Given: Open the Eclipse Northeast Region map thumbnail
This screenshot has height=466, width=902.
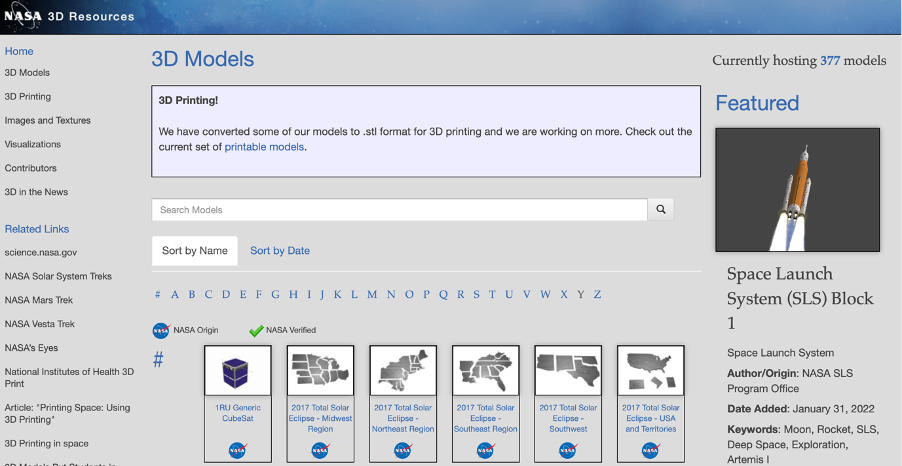Looking at the screenshot, I should click(x=403, y=370).
